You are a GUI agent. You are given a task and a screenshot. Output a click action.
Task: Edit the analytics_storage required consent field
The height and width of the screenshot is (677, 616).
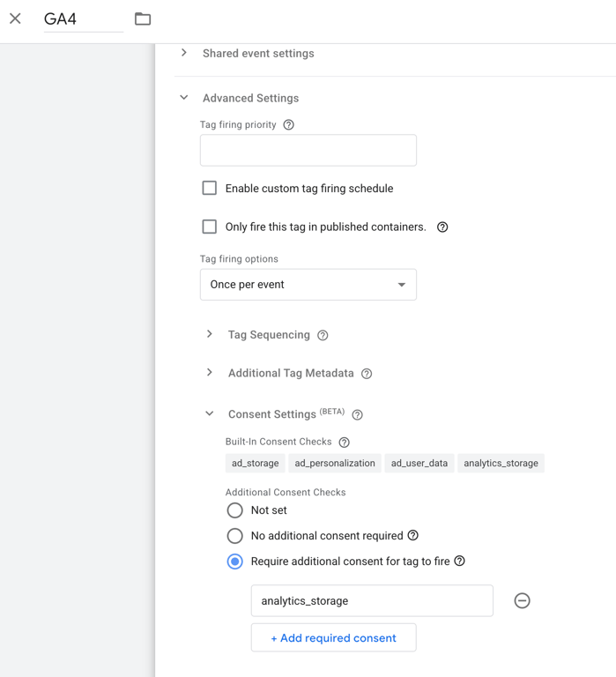pos(372,600)
